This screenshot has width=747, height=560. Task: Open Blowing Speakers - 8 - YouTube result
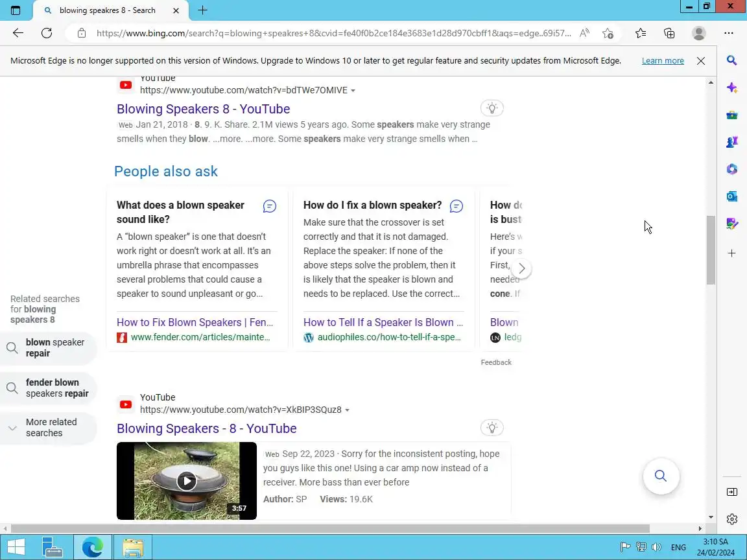pos(207,428)
